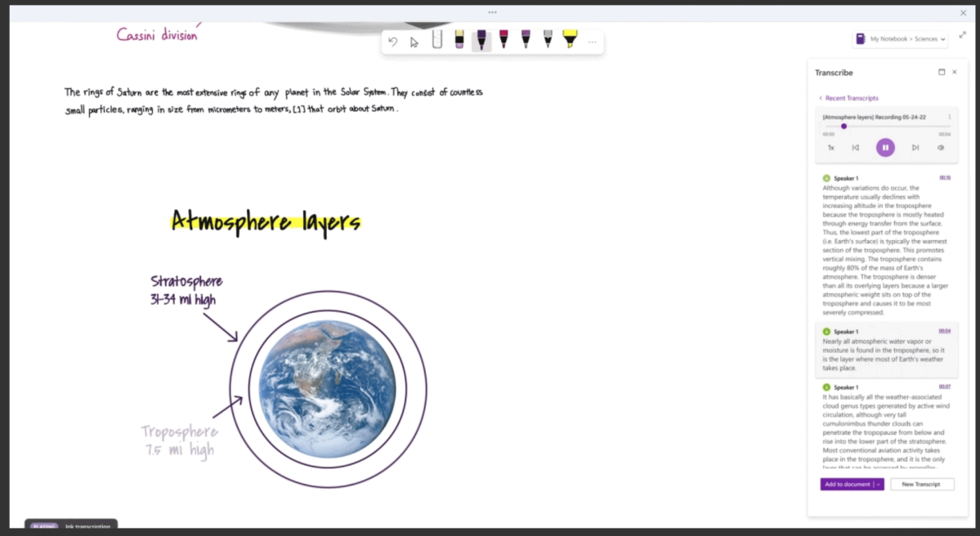Screen dimensions: 980x536
Task: Close the notebook window
Action: [963, 12]
